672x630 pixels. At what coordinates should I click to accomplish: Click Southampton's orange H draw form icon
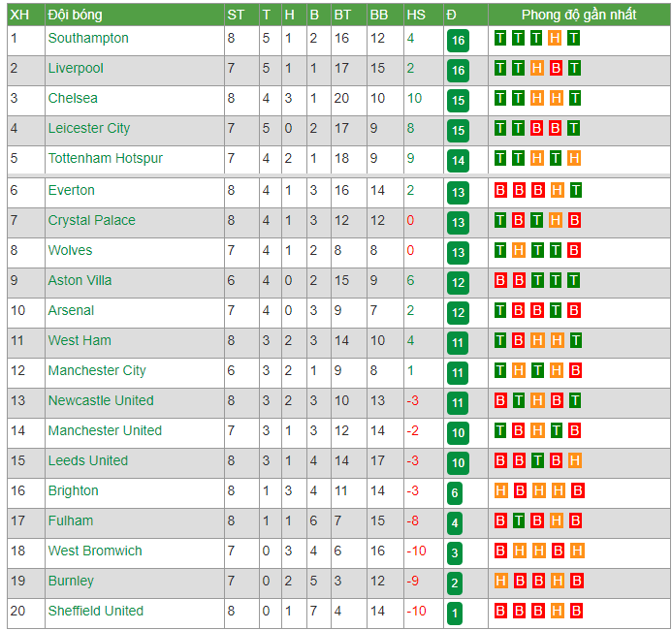click(555, 38)
